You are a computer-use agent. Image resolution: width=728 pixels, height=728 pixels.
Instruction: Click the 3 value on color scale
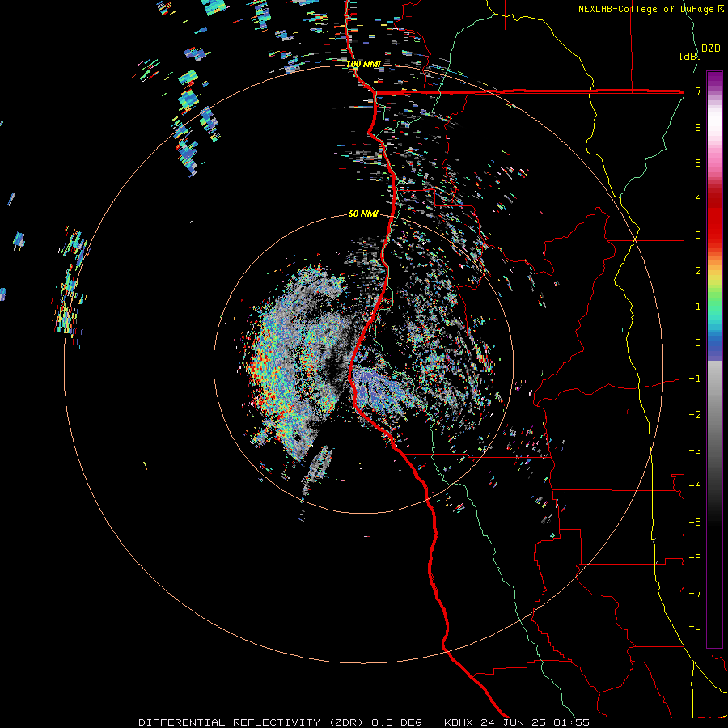pyautogui.click(x=698, y=235)
